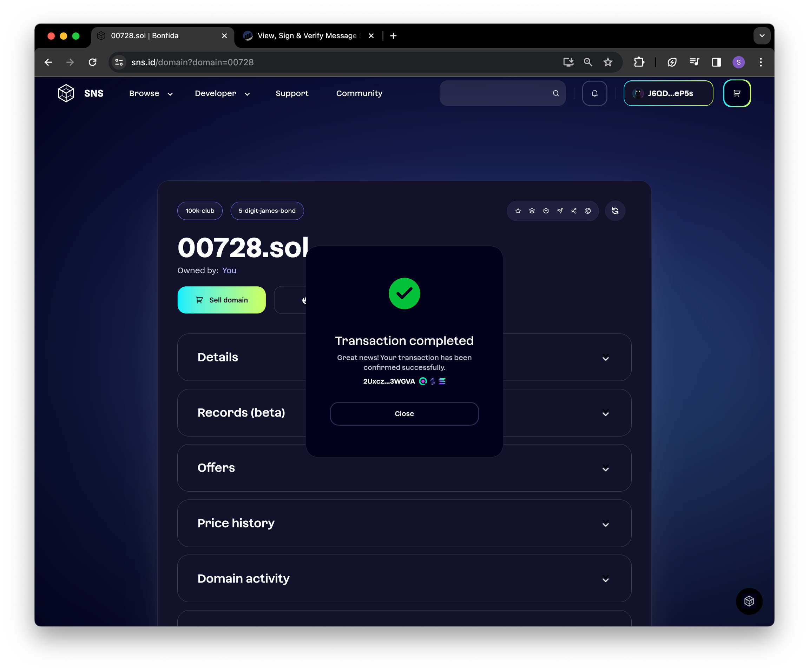
Task: Open the Browse dropdown menu
Action: pos(151,93)
